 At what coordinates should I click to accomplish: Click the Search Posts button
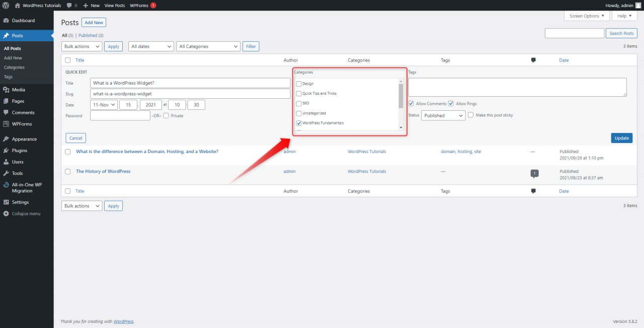622,33
